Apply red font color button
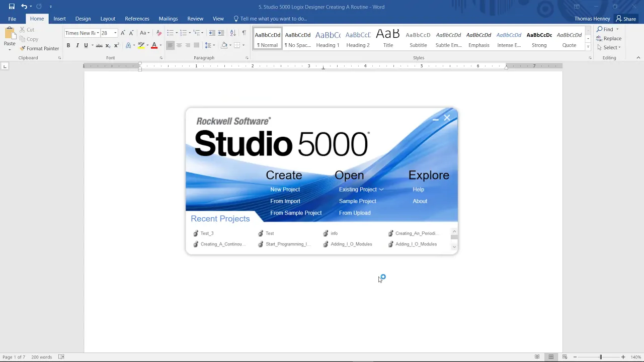The image size is (644, 362). [154, 46]
